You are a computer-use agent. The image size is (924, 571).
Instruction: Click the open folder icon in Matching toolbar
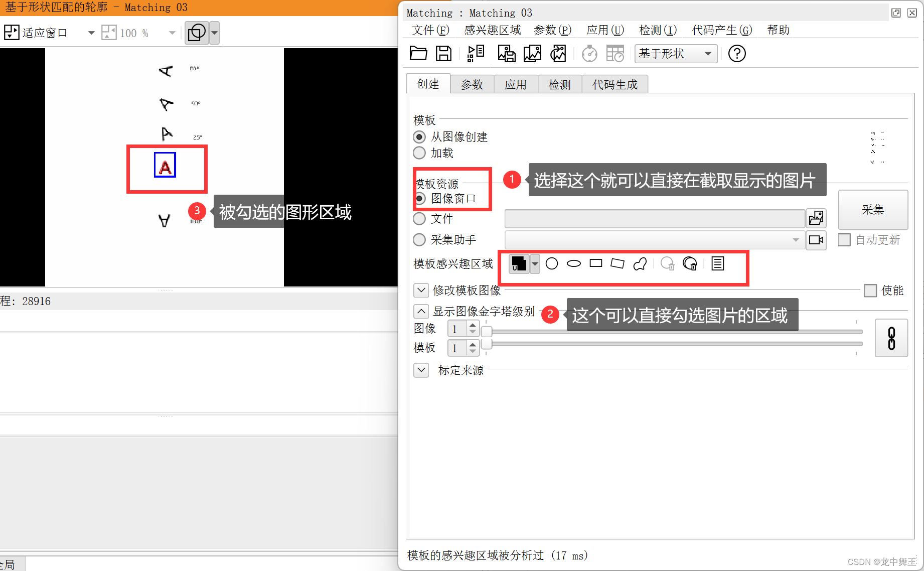(x=418, y=53)
